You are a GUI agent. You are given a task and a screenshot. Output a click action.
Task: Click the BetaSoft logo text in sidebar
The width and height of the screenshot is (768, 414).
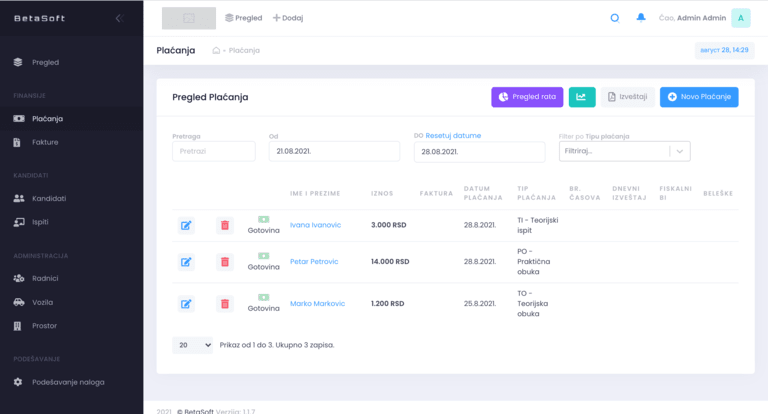pyautogui.click(x=39, y=18)
